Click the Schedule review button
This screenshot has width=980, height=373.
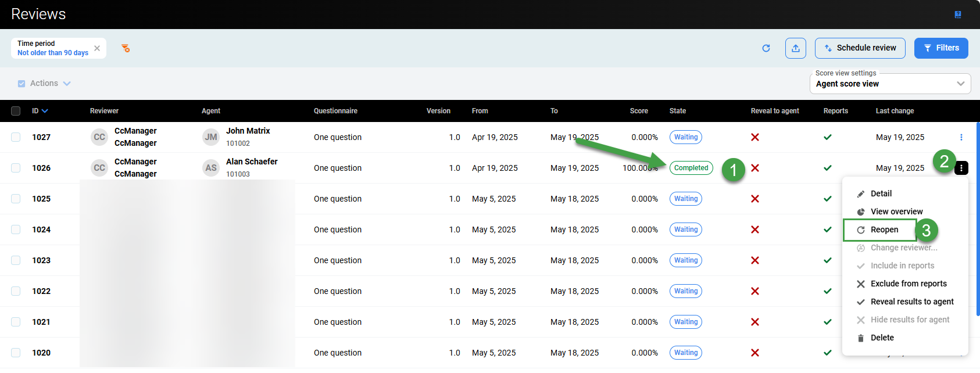coord(860,48)
